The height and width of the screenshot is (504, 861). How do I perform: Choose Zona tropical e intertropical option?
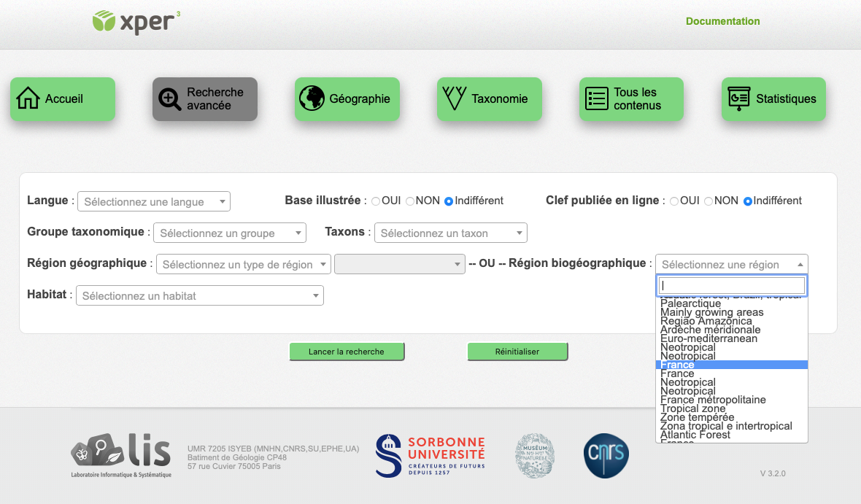click(731, 427)
